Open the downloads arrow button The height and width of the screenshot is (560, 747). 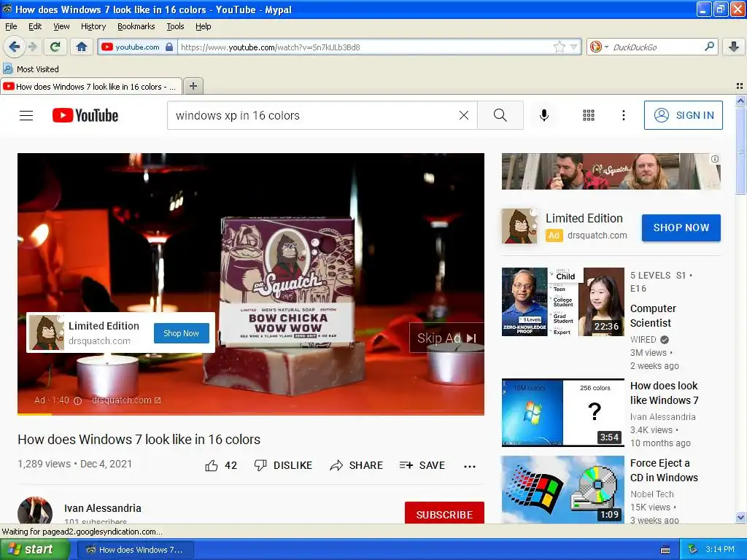(x=734, y=47)
